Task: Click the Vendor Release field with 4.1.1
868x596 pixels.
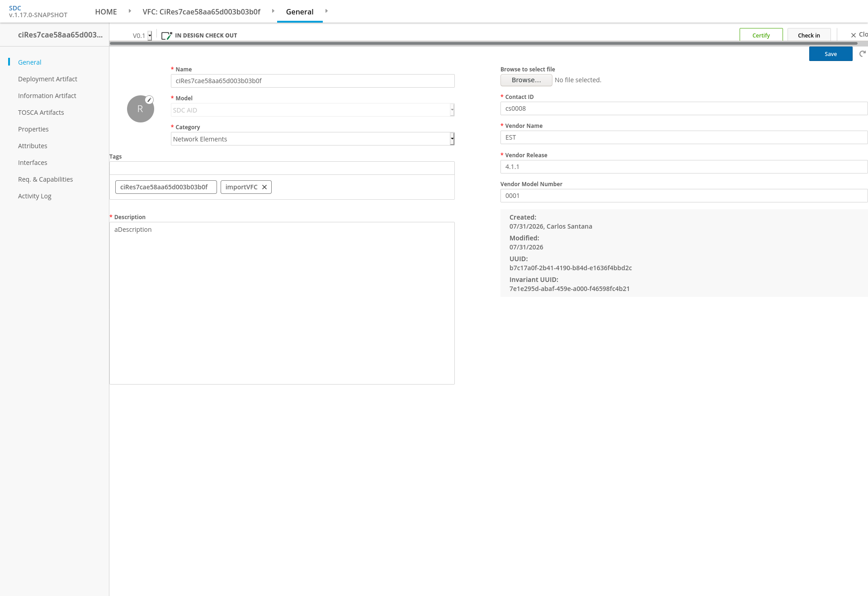Action: click(684, 167)
